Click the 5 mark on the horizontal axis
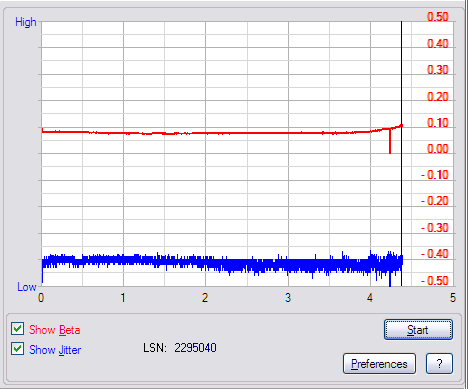468x389 pixels. (452, 297)
